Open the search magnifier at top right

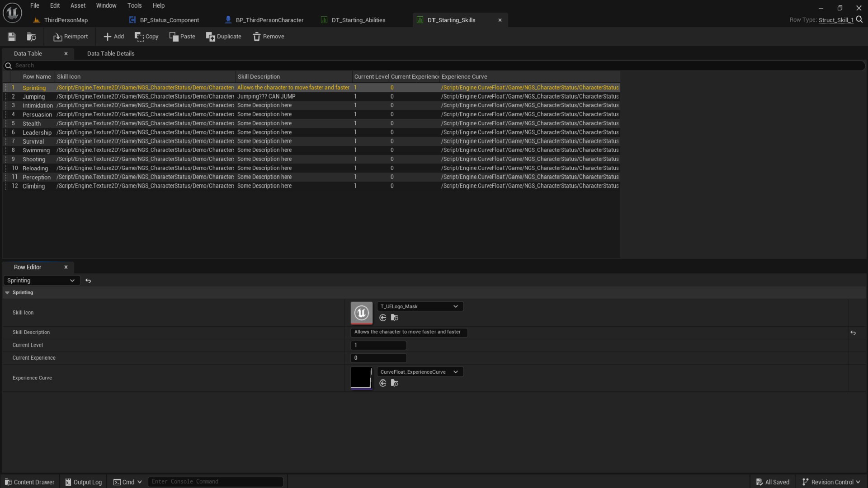tap(859, 20)
